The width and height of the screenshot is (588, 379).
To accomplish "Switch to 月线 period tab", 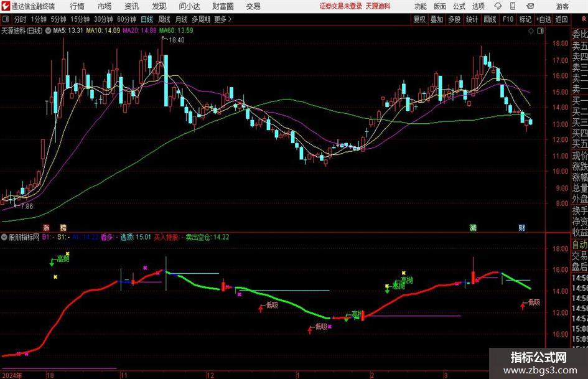I will click(182, 19).
